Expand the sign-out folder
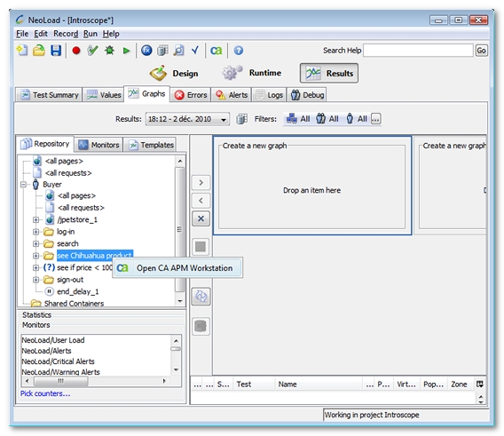 [x=35, y=280]
